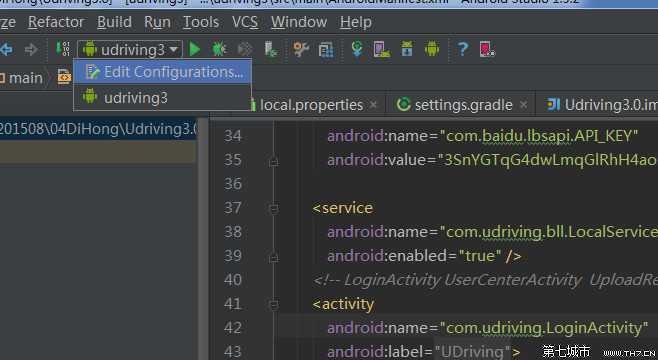Viewport: 658px width, 360px height.
Task: Click com.udriving.LoginActivity on line 42
Action: coord(543,328)
